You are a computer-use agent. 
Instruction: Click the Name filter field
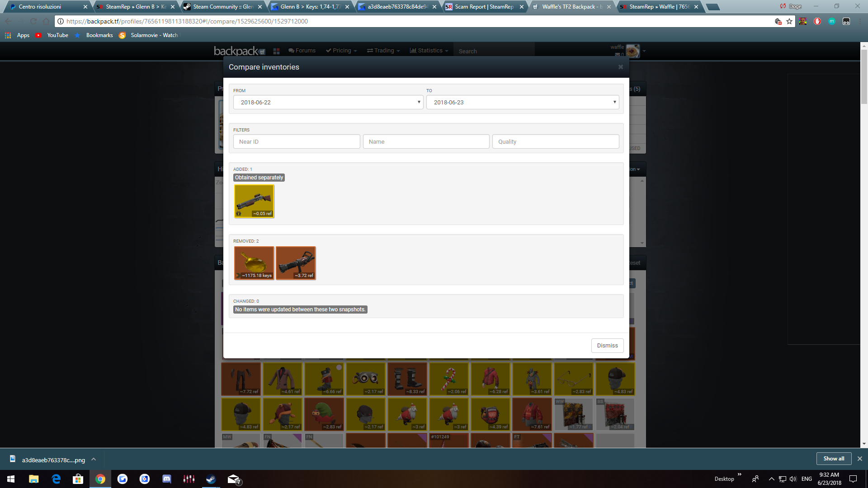pyautogui.click(x=426, y=141)
